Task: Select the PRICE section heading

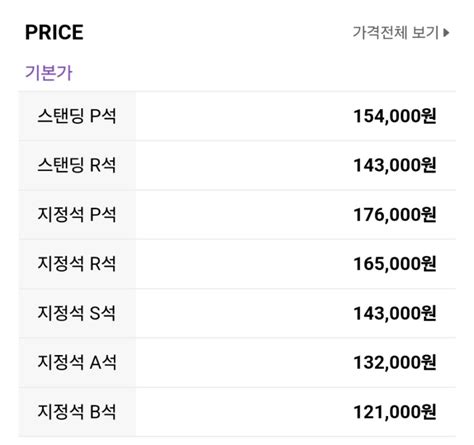Action: [x=54, y=32]
